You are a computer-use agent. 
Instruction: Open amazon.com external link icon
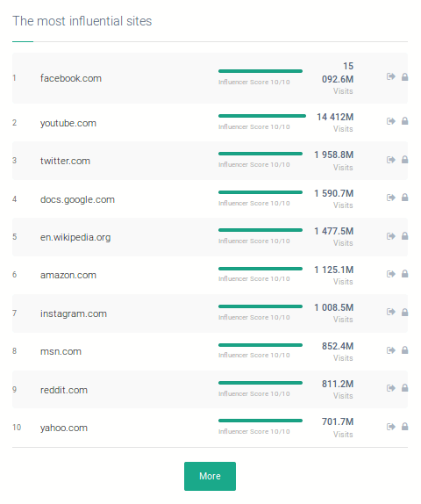391,274
